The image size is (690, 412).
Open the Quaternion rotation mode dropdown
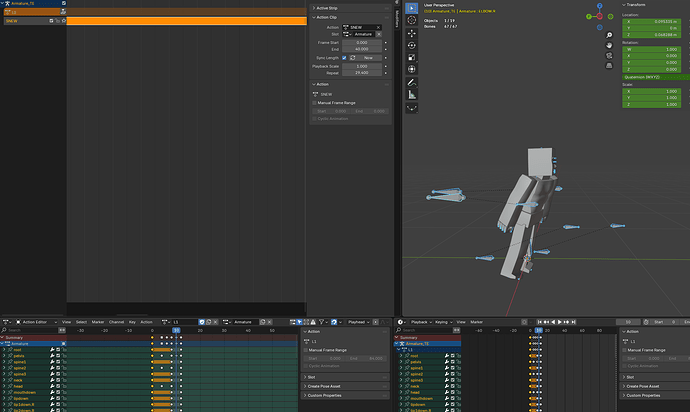pos(656,77)
